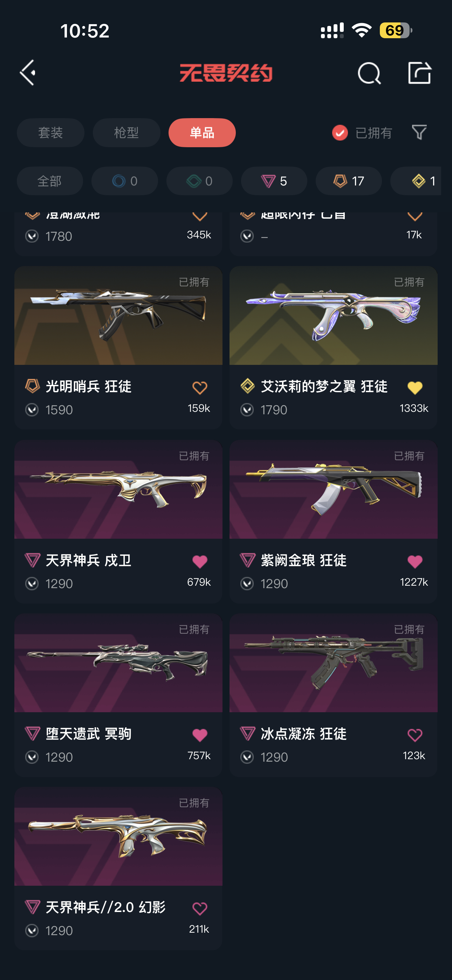The image size is (452, 980).
Task: Like 光明哨兵 狂徒 with heart icon
Action: (x=199, y=388)
